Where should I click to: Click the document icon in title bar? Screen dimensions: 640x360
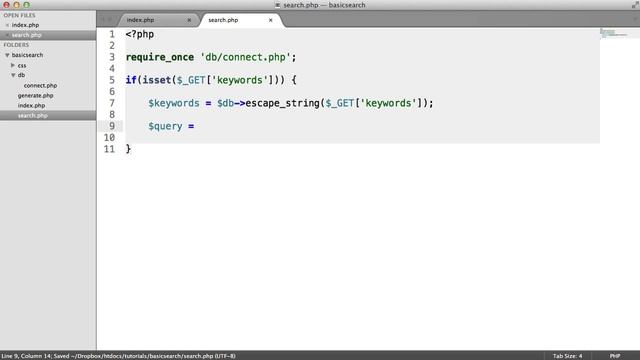(278, 5)
